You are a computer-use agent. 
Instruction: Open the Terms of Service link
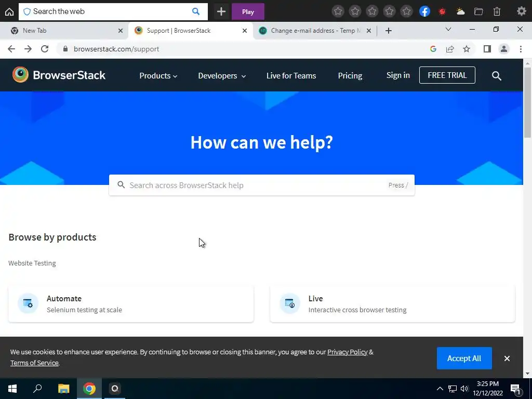[34, 363]
